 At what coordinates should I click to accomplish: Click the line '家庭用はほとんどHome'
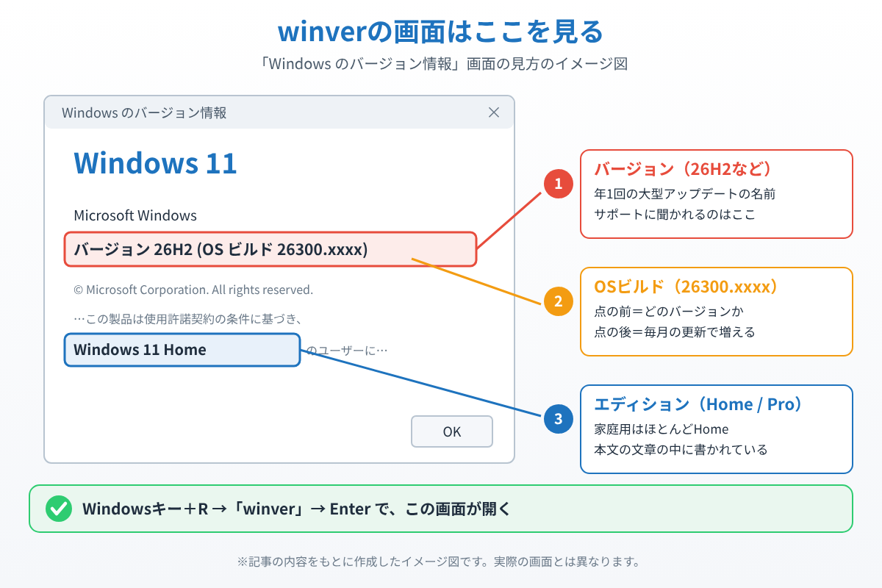(x=661, y=429)
